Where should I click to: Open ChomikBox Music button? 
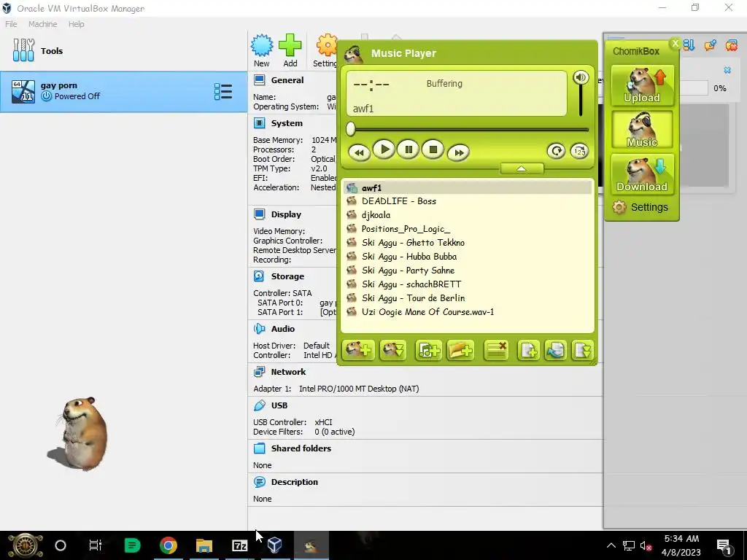pos(642,130)
